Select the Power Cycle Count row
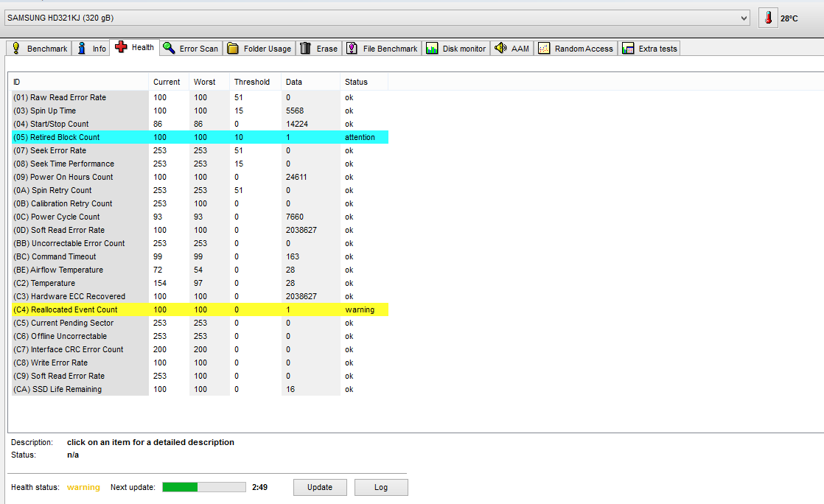824x504 pixels. pyautogui.click(x=200, y=217)
